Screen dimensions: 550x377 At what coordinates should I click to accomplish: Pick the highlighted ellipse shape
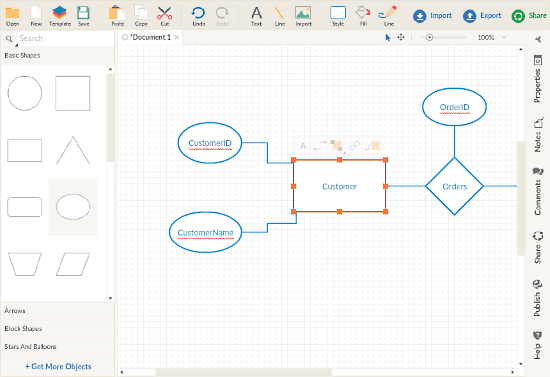click(x=73, y=207)
